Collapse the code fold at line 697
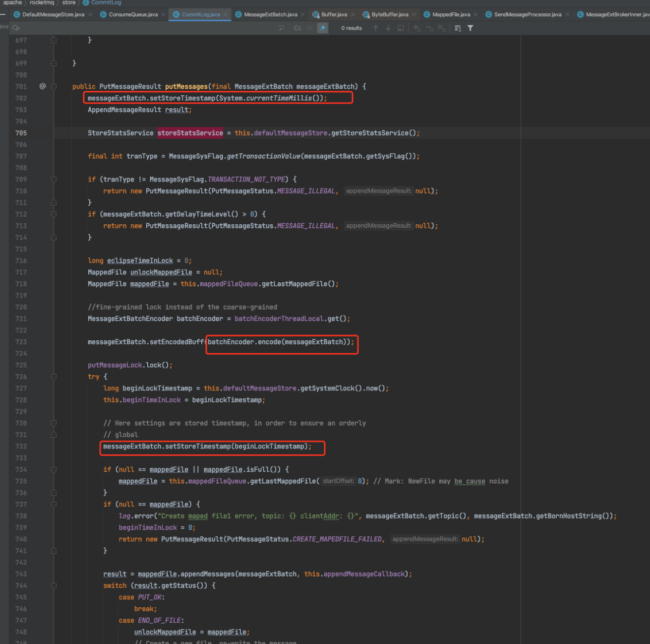This screenshot has height=644, width=650. coord(54,40)
